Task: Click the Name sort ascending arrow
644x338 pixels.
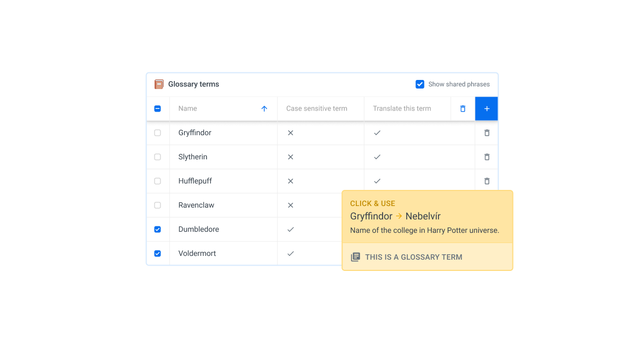Action: tap(264, 108)
